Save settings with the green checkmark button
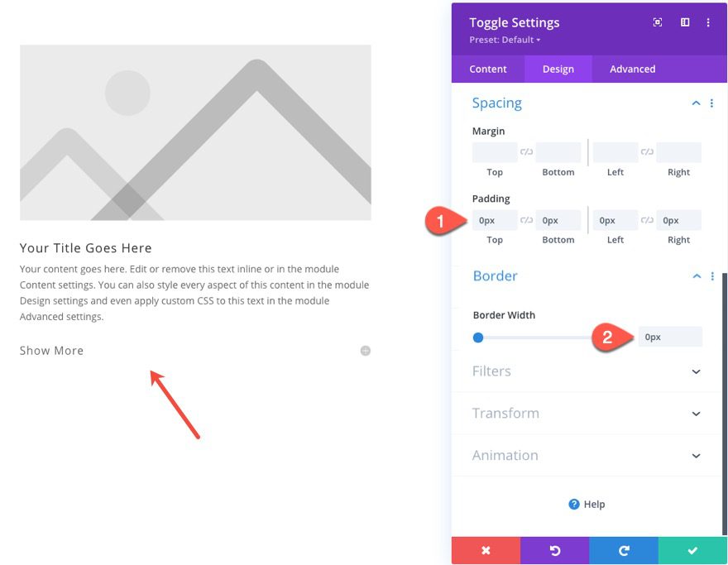The height and width of the screenshot is (565, 728). (692, 550)
